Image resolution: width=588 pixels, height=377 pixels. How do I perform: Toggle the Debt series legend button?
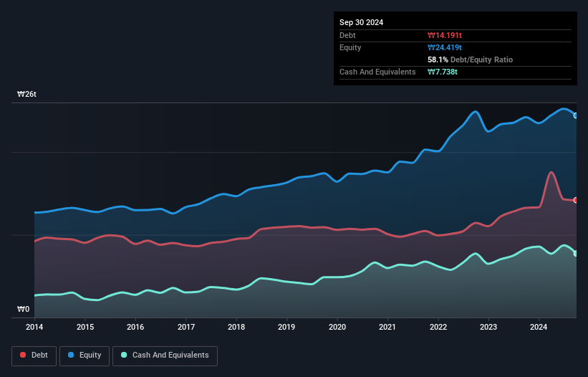point(34,355)
